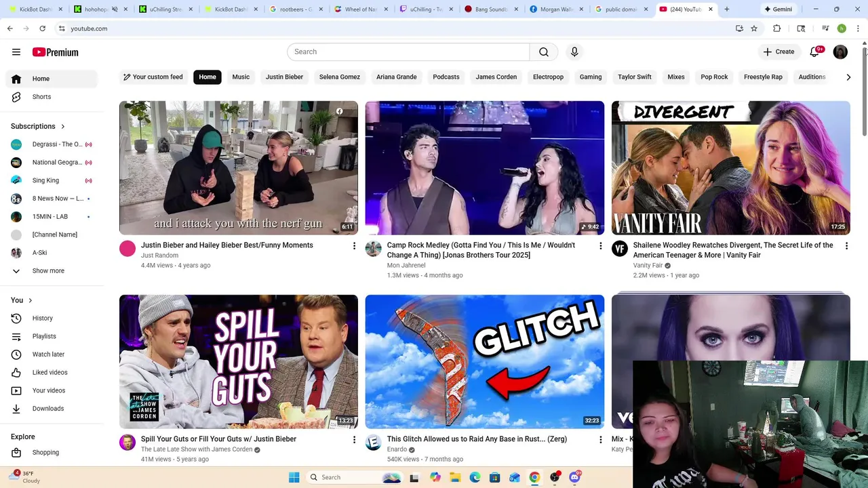Select the Justin Bieber chip
Image resolution: width=868 pixels, height=488 pixels.
284,77
